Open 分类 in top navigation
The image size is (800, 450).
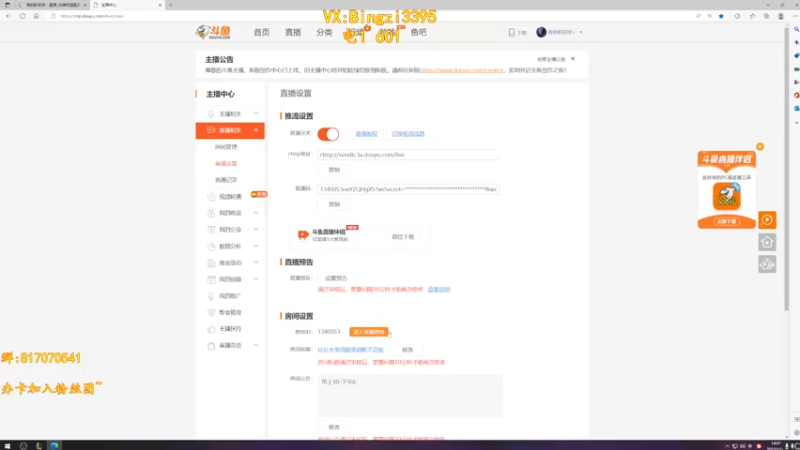[x=324, y=32]
